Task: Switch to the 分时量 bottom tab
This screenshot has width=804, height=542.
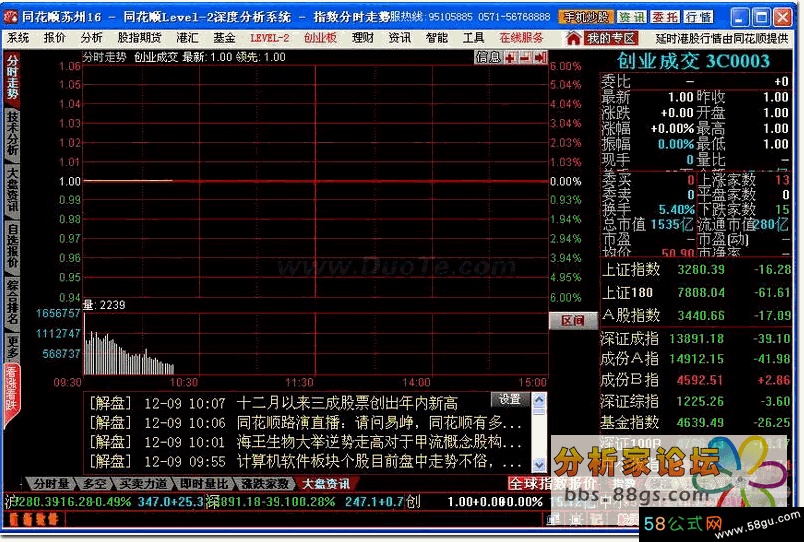Action: pos(50,484)
